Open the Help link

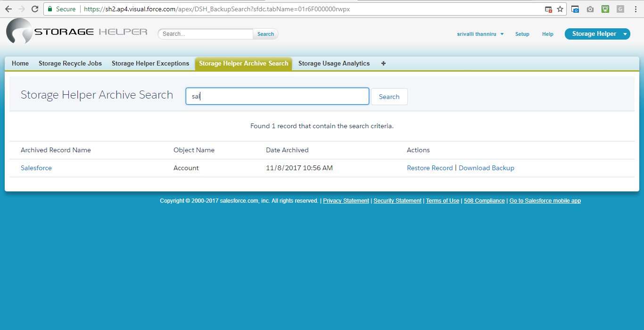(x=548, y=34)
